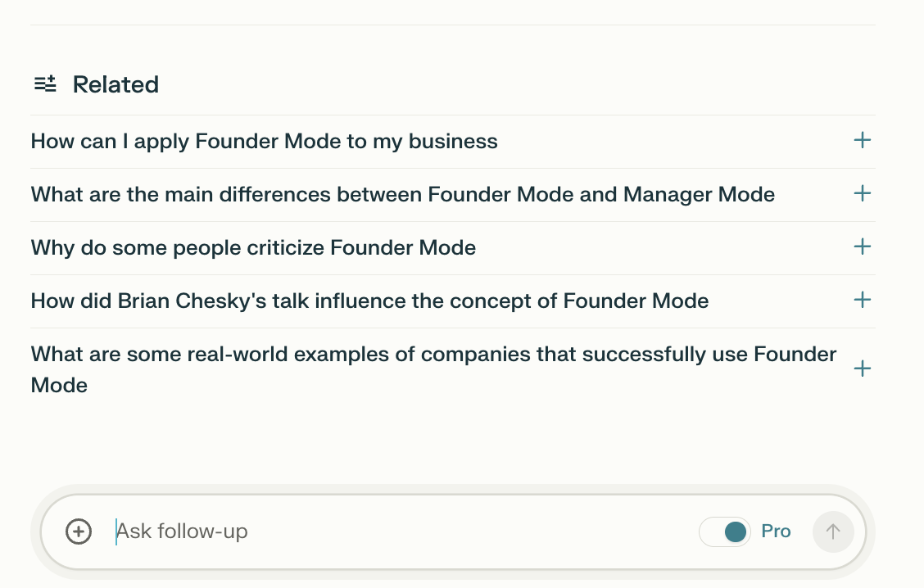Click the Related heading text

pyautogui.click(x=115, y=84)
